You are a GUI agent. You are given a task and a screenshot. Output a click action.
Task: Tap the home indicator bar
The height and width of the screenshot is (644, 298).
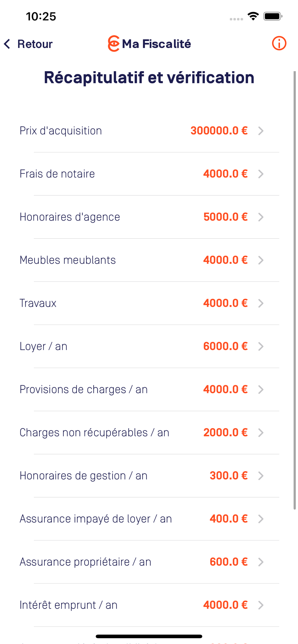[149, 636]
